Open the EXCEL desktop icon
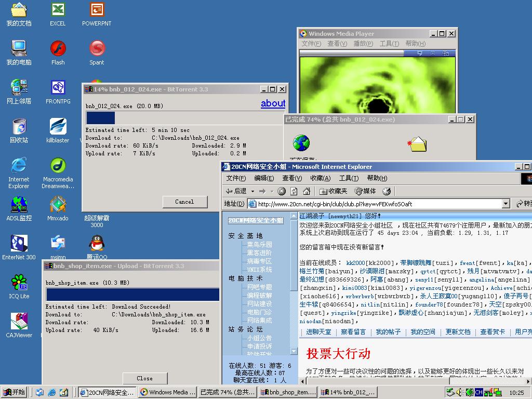Image resolution: width=532 pixels, height=399 pixels. click(58, 15)
